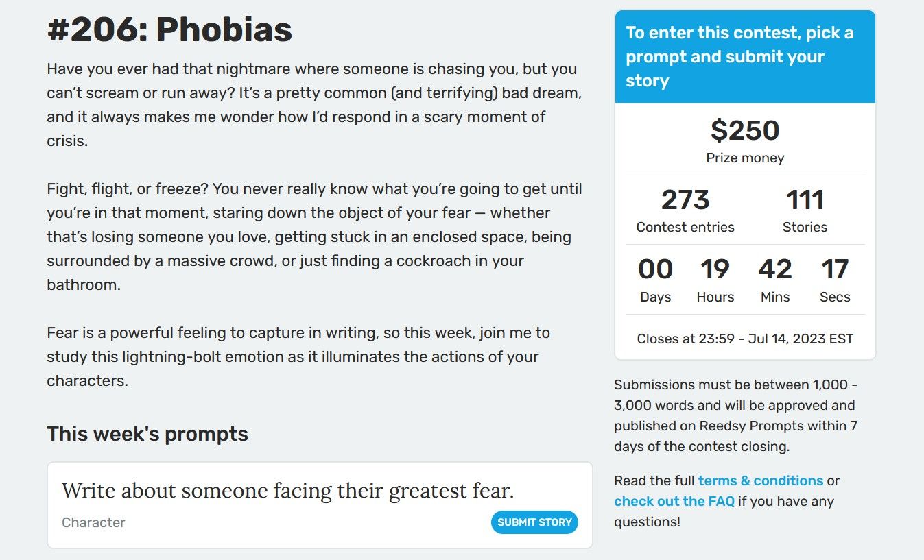Click the Mins countdown segment

774,279
